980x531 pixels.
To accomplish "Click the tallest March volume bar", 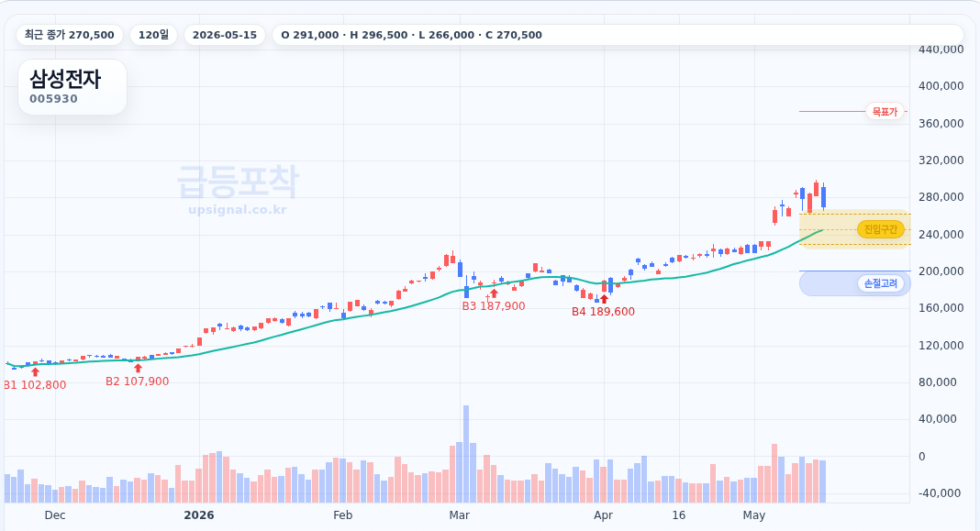I will [466, 454].
